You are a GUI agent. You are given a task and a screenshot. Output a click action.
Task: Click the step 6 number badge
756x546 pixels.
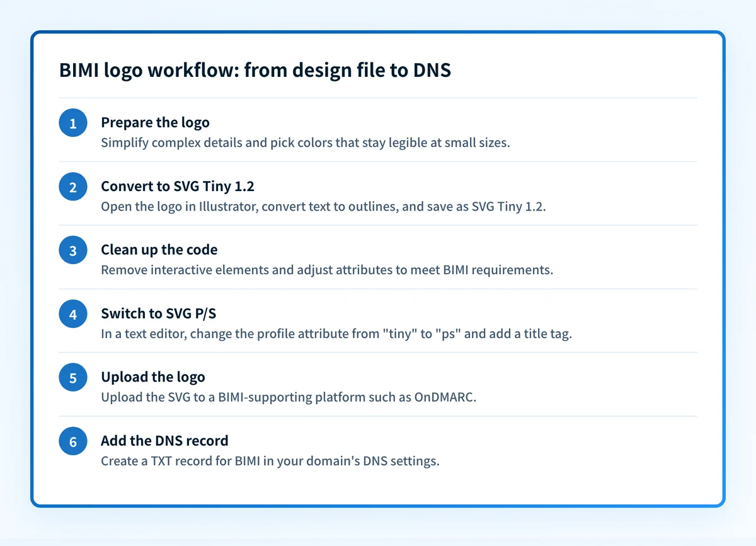coord(73,441)
